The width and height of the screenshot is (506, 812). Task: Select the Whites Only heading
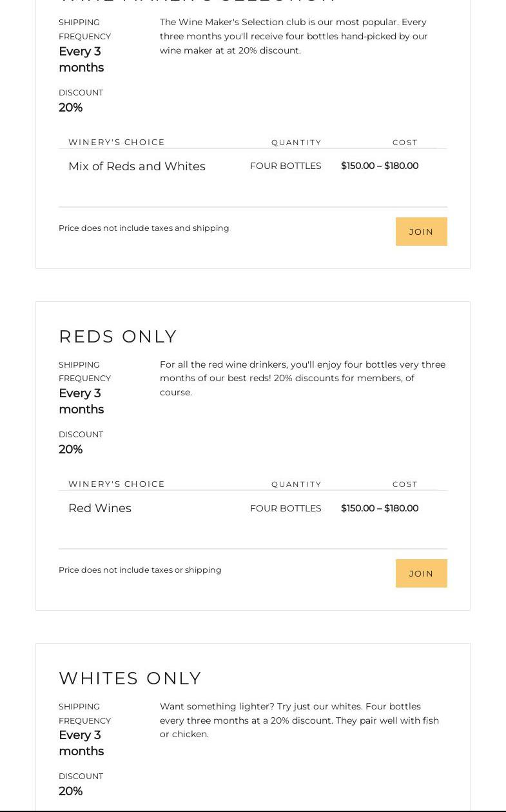click(x=130, y=678)
